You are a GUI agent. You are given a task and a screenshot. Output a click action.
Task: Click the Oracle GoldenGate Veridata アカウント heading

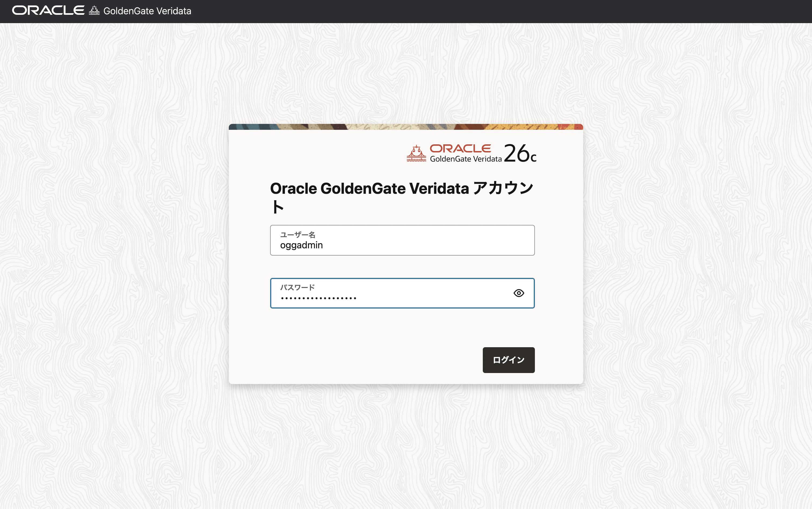402,197
